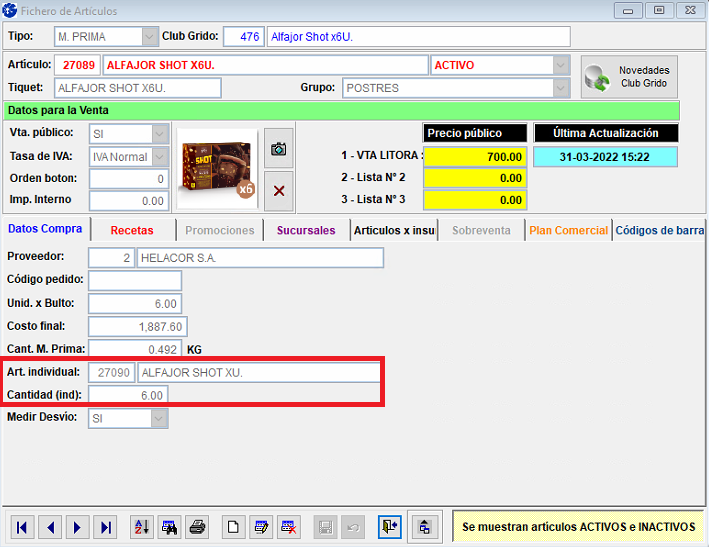Expand the ACTIVO status dropdown
The width and height of the screenshot is (709, 547).
tap(561, 65)
